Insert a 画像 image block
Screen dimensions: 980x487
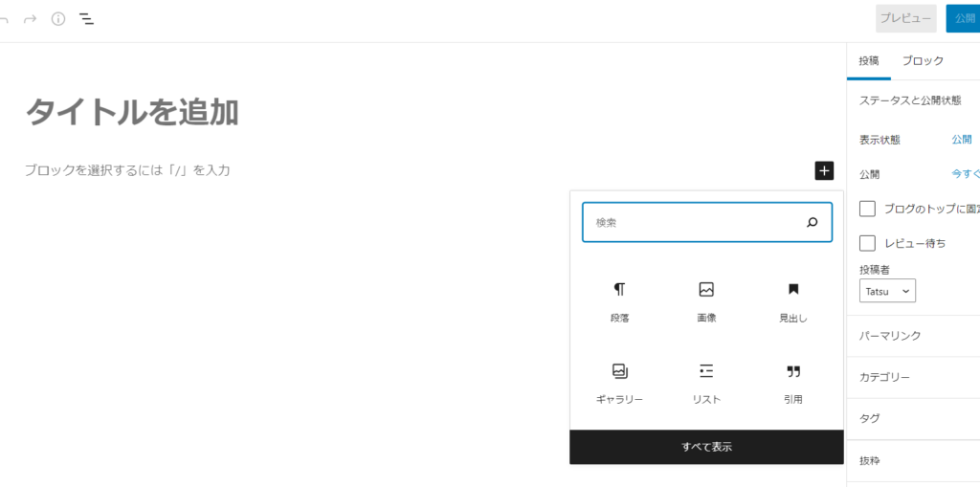(706, 301)
